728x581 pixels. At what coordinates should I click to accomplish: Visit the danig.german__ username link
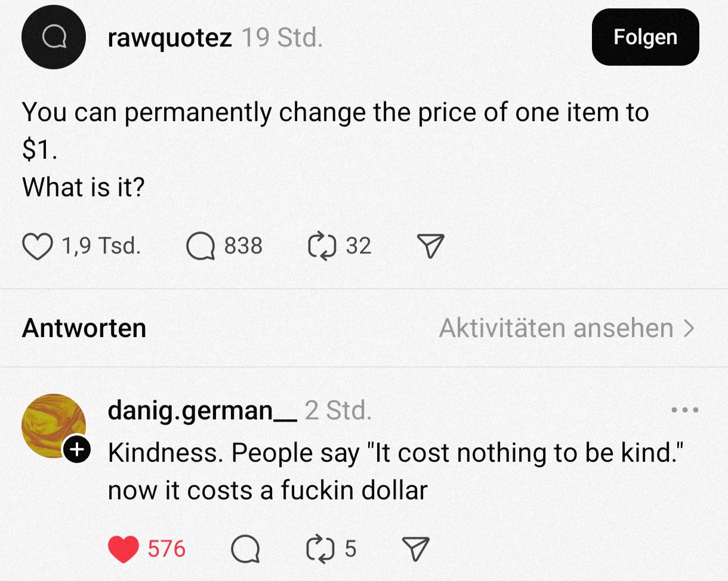(x=202, y=410)
